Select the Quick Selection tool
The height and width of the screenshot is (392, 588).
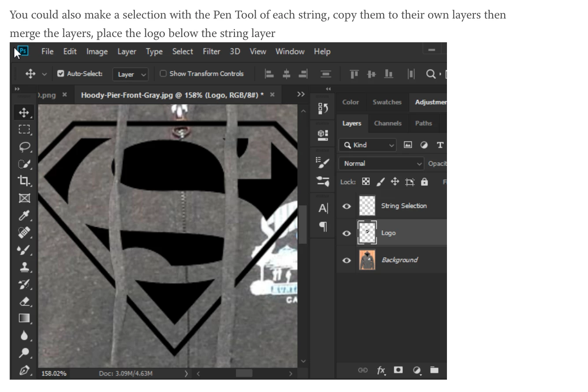(x=24, y=164)
